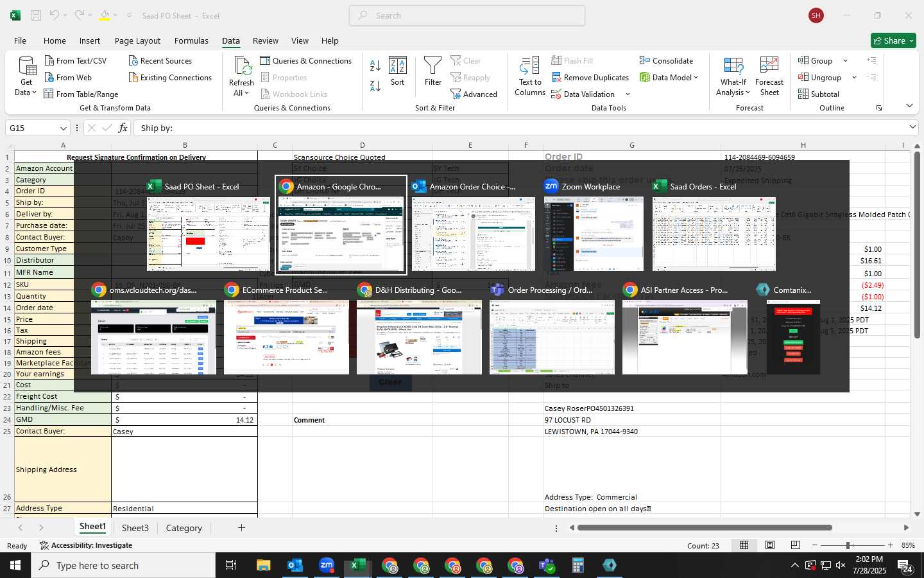Click the Insert Function fx icon
The height and width of the screenshot is (578, 924).
coord(123,128)
